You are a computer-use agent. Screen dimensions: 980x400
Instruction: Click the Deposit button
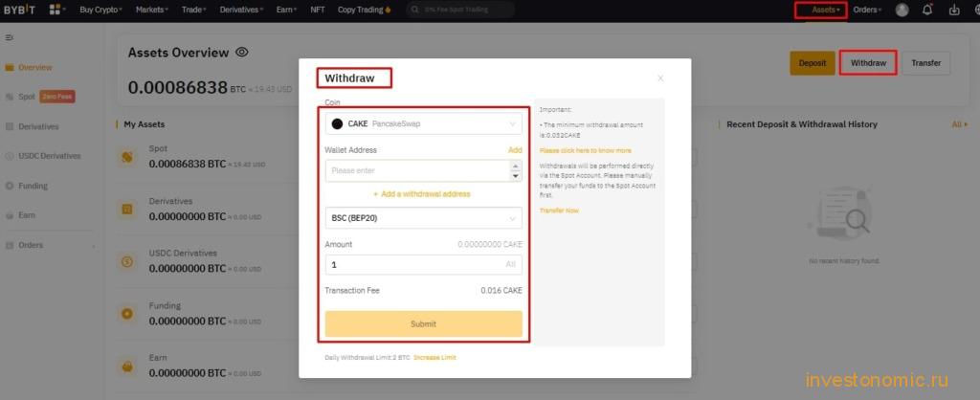click(813, 63)
